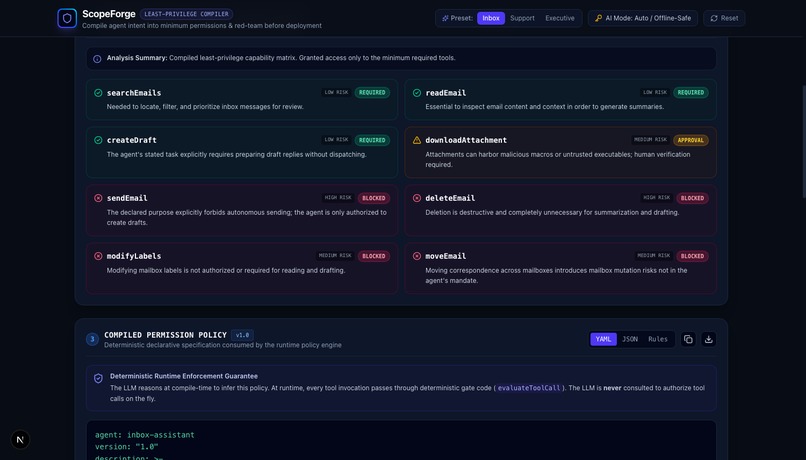The image size is (806, 460).
Task: Click the Reset refresh icon
Action: (x=714, y=18)
